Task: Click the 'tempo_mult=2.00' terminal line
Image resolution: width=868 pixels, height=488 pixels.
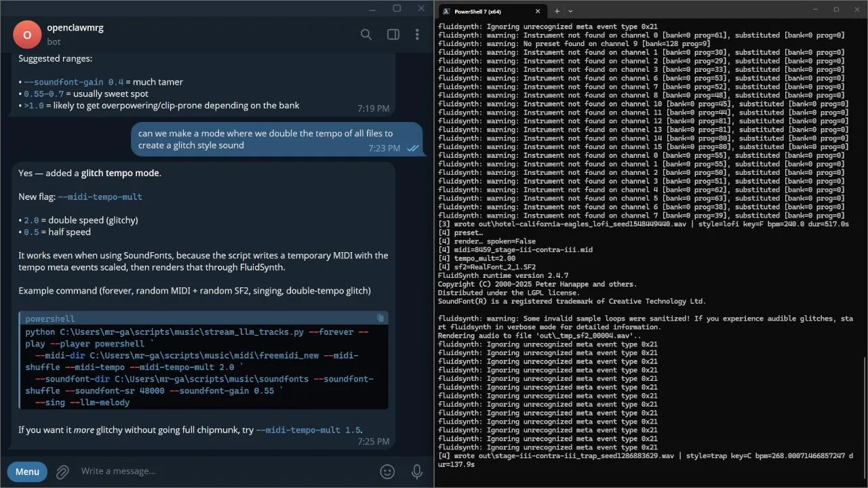Action: tap(477, 258)
